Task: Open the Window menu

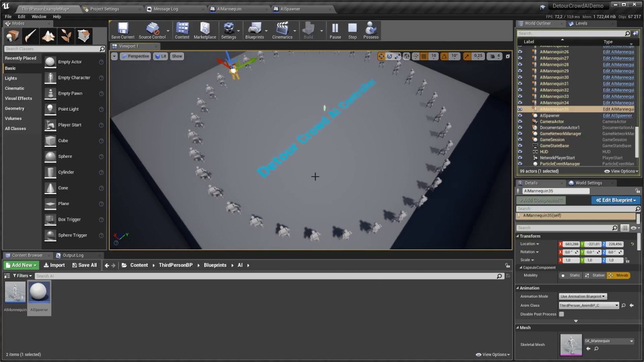Action: [39, 17]
